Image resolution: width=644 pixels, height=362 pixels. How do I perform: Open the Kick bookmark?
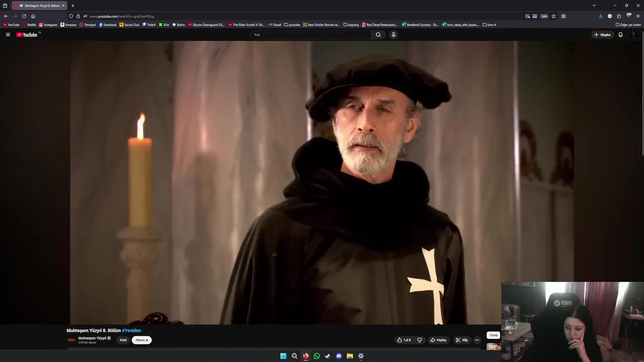(164, 25)
